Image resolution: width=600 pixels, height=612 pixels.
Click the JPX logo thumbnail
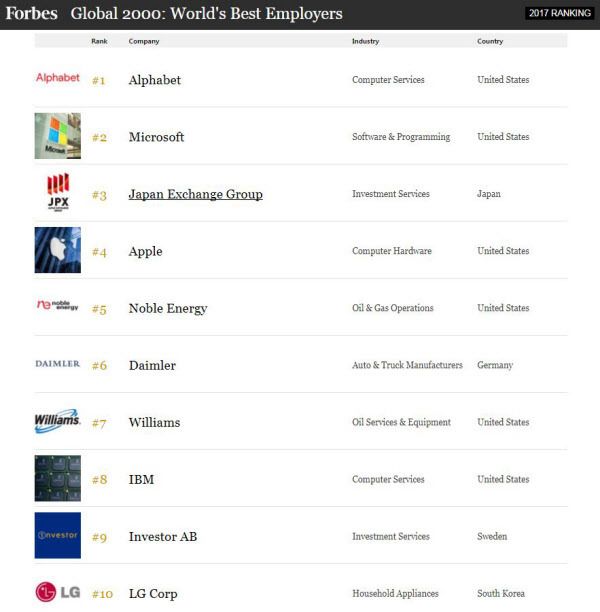coord(58,192)
